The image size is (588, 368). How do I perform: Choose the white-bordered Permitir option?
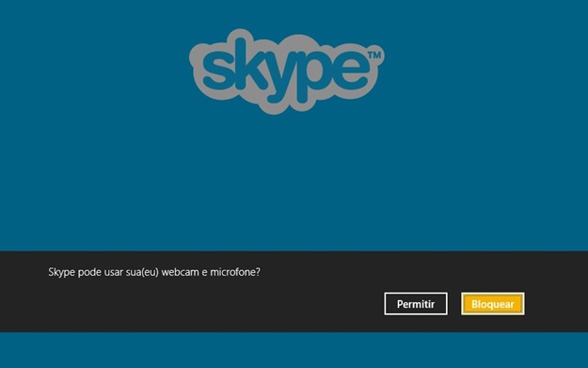(x=416, y=304)
